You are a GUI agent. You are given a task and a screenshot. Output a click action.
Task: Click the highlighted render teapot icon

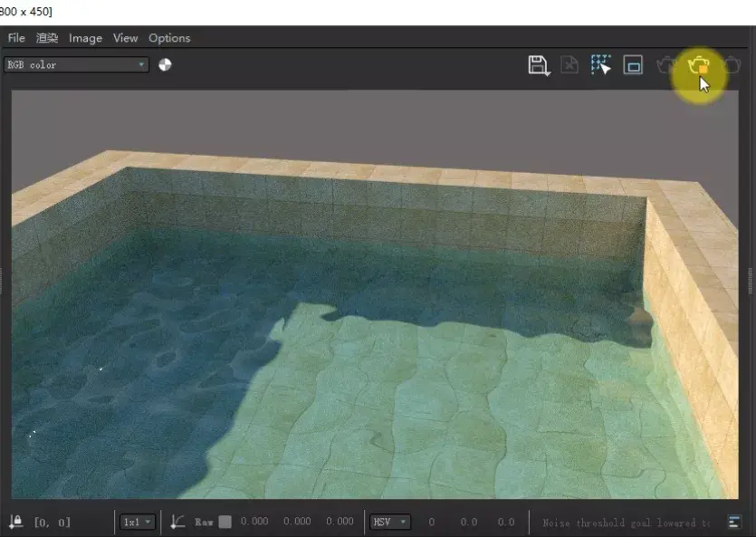698,65
